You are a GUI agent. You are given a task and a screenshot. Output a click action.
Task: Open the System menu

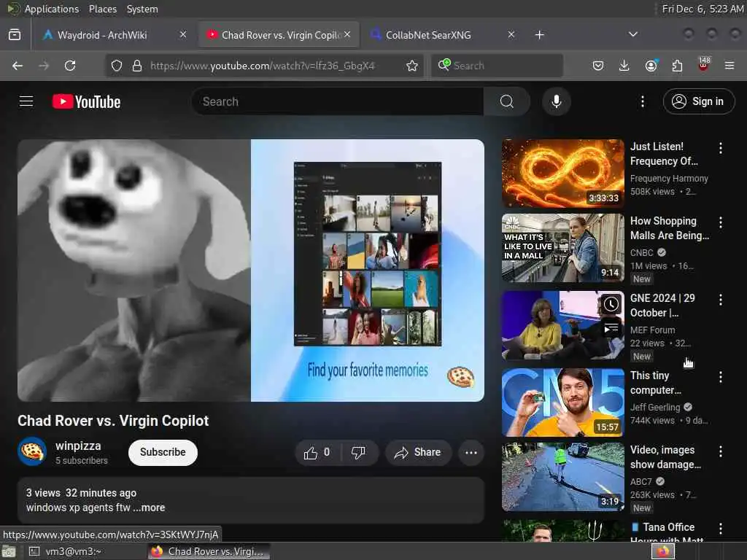coord(142,9)
